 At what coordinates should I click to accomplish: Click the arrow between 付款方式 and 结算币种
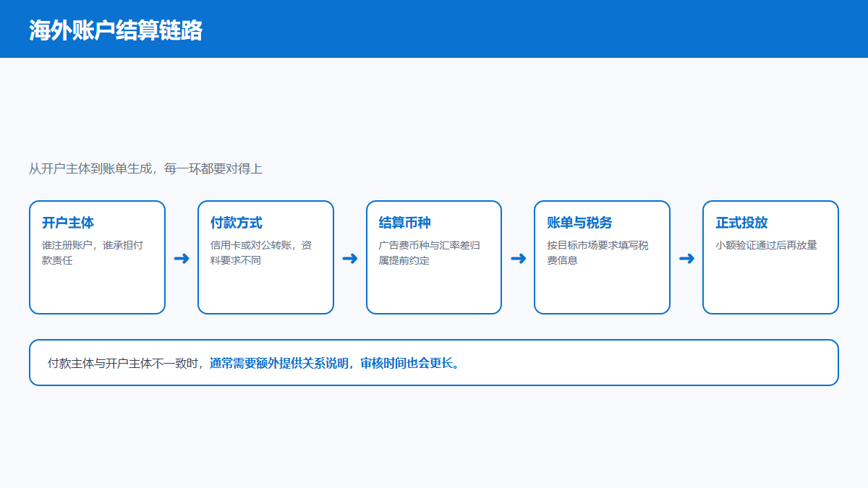pos(350,258)
